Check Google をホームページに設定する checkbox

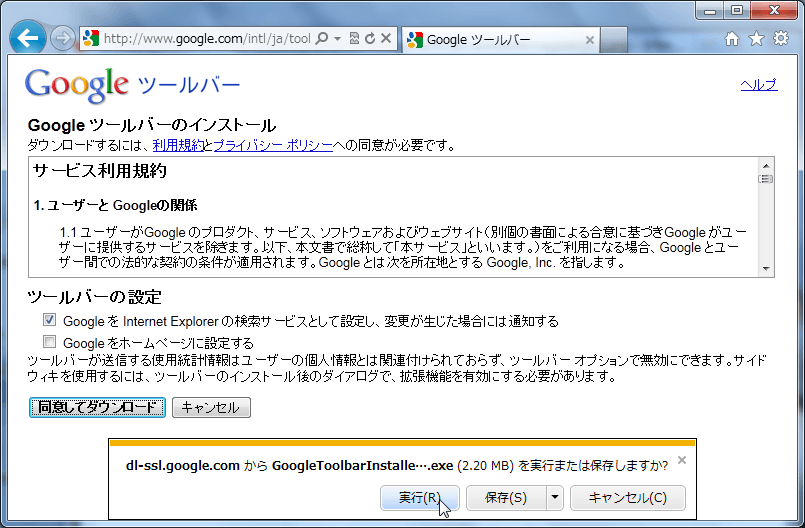pyautogui.click(x=49, y=341)
